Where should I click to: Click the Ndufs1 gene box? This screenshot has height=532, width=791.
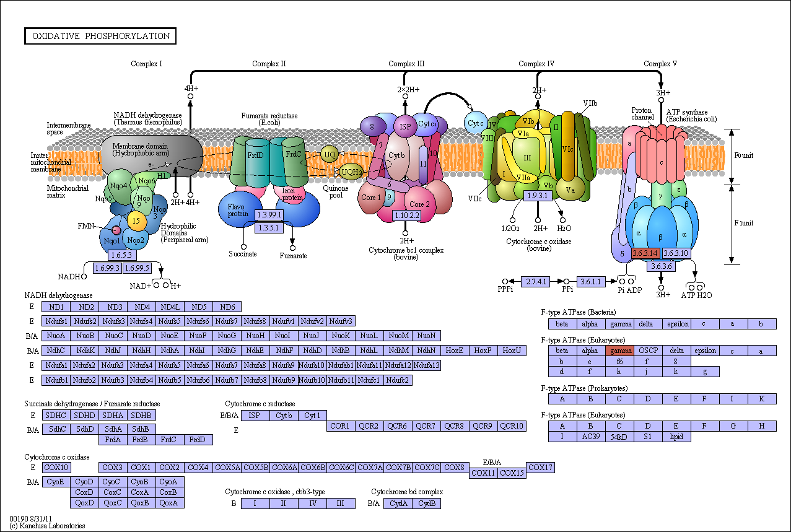(x=56, y=321)
